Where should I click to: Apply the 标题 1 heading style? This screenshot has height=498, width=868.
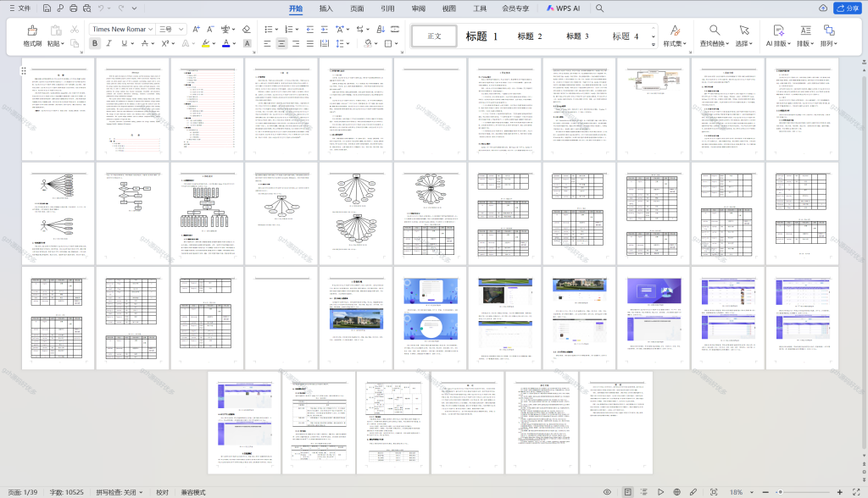(x=481, y=36)
